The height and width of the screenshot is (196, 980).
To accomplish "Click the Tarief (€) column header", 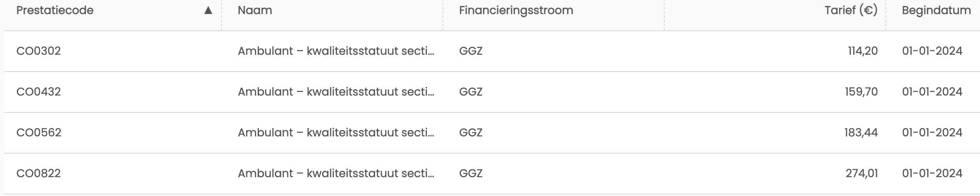I will click(851, 10).
